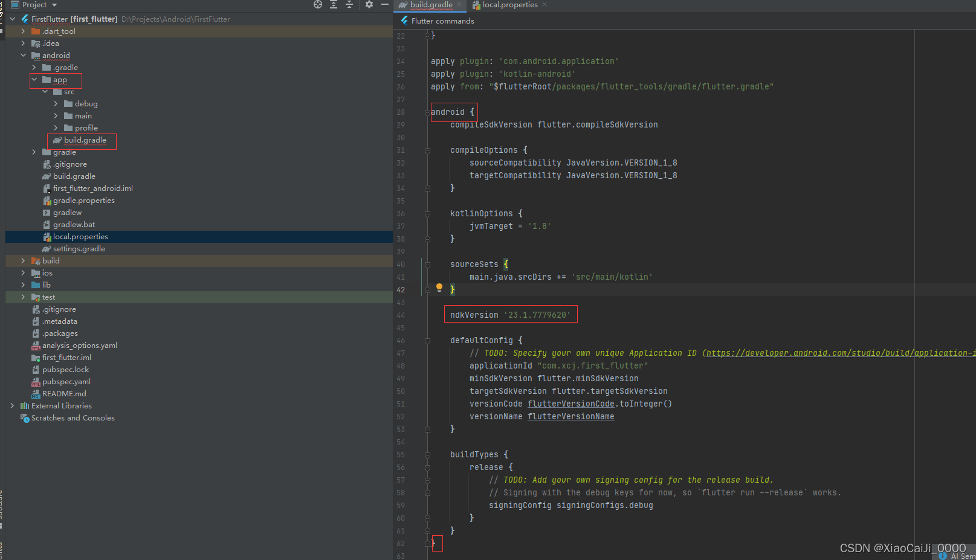Image resolution: width=976 pixels, height=560 pixels.
Task: Expand the test folder
Action: [x=23, y=297]
